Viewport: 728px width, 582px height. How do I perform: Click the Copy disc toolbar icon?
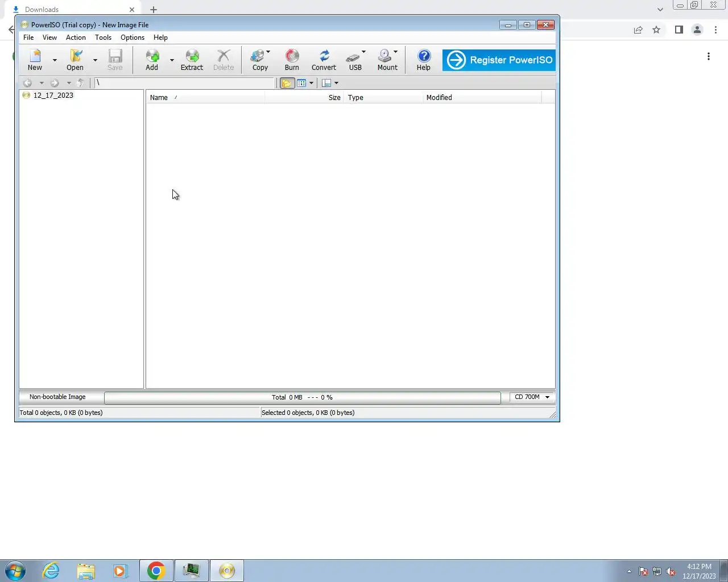click(259, 60)
